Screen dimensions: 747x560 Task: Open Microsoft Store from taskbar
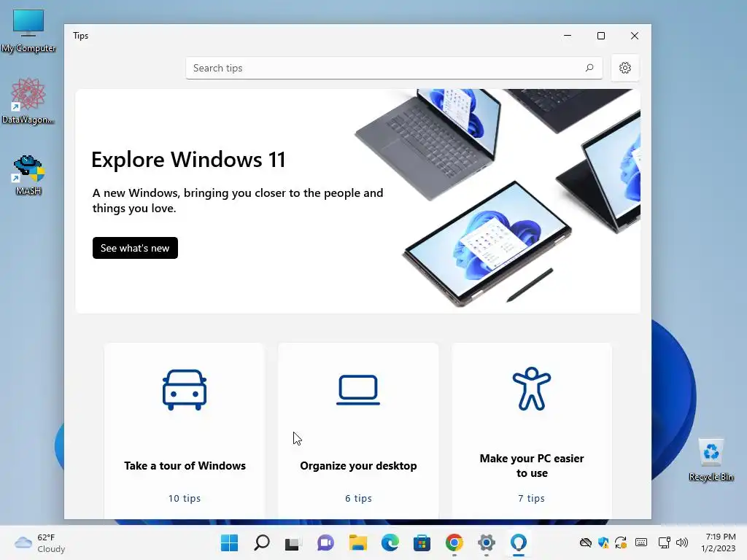pyautogui.click(x=422, y=542)
